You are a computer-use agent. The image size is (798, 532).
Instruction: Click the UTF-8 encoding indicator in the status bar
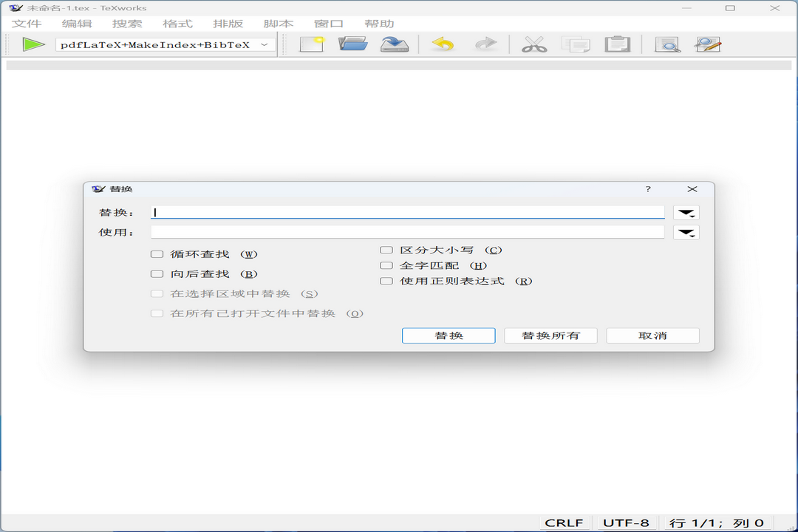tap(625, 522)
